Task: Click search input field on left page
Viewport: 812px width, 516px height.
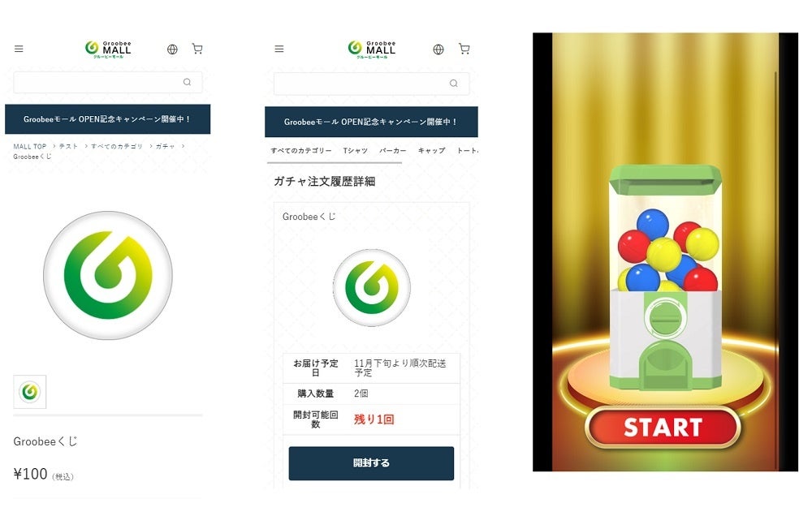Action: (108, 82)
